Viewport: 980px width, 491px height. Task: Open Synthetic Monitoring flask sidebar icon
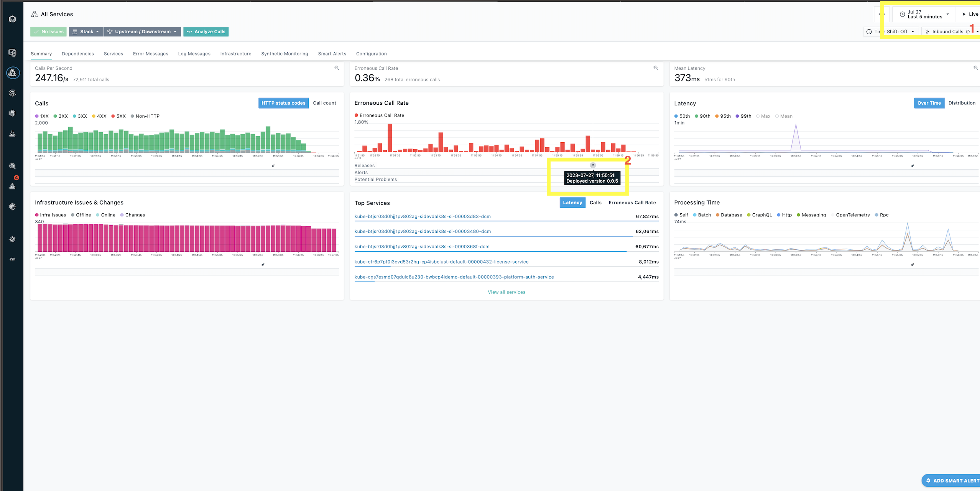[12, 133]
